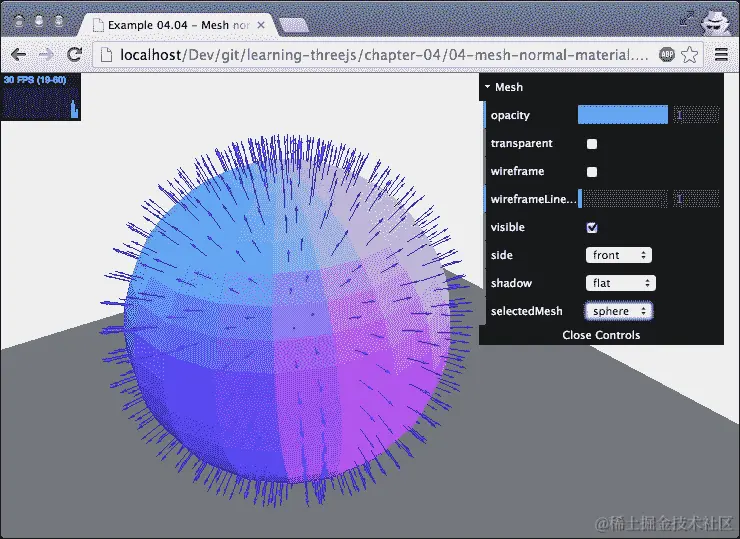Click the selectedMesh label
This screenshot has height=539, width=740.
pos(527,311)
